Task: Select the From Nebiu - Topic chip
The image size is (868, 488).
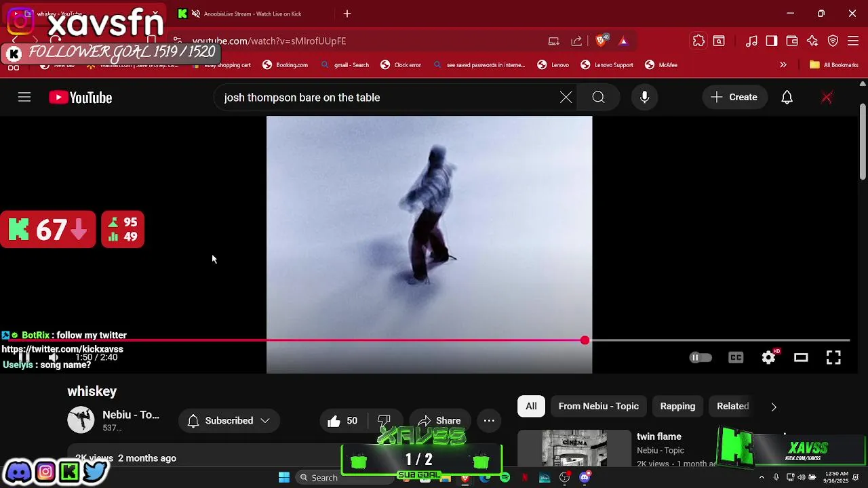Action: [x=598, y=407]
